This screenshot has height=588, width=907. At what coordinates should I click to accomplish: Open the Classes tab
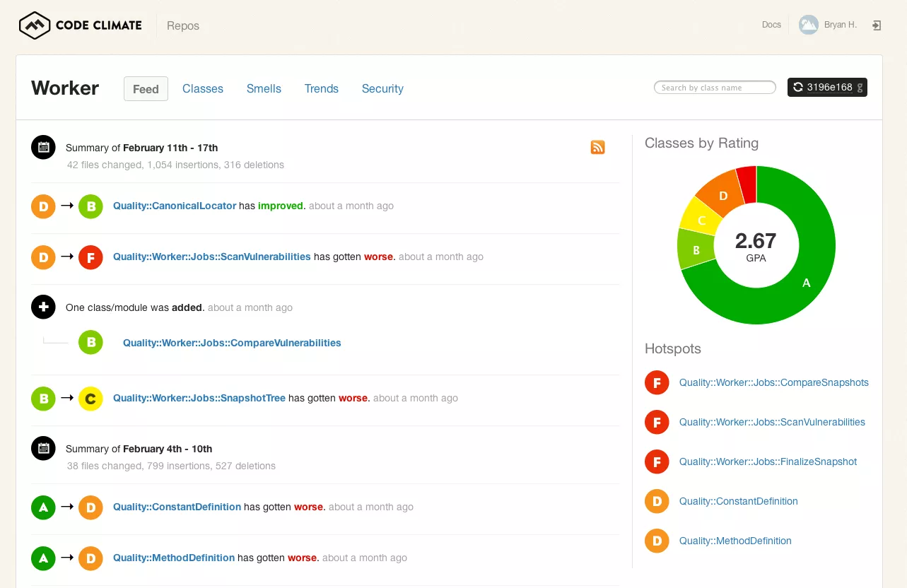203,88
